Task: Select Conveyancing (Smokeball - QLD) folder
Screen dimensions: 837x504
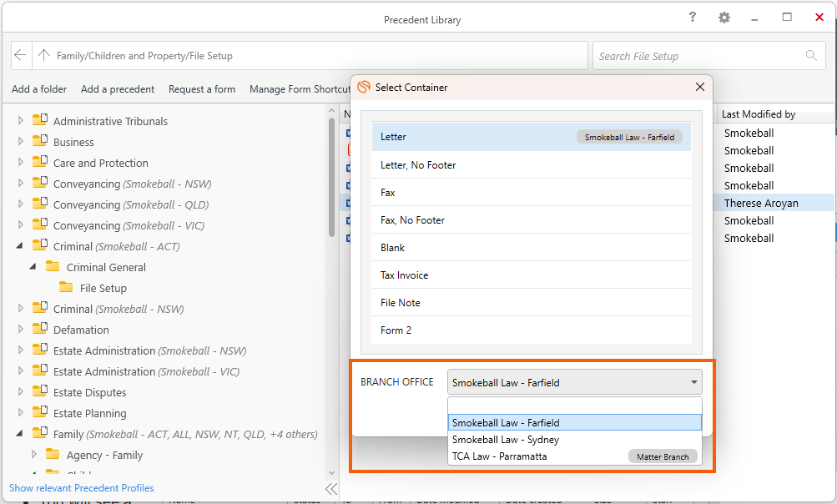Action: (131, 205)
